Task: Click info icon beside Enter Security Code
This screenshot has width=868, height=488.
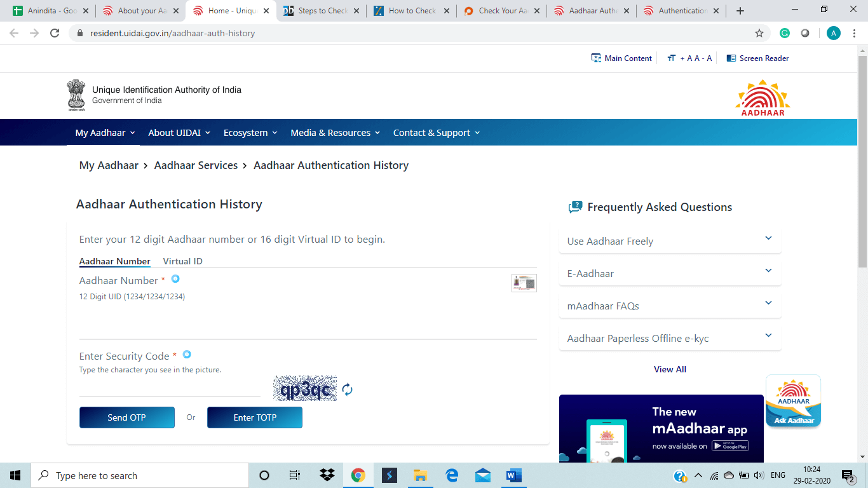Action: click(x=187, y=355)
